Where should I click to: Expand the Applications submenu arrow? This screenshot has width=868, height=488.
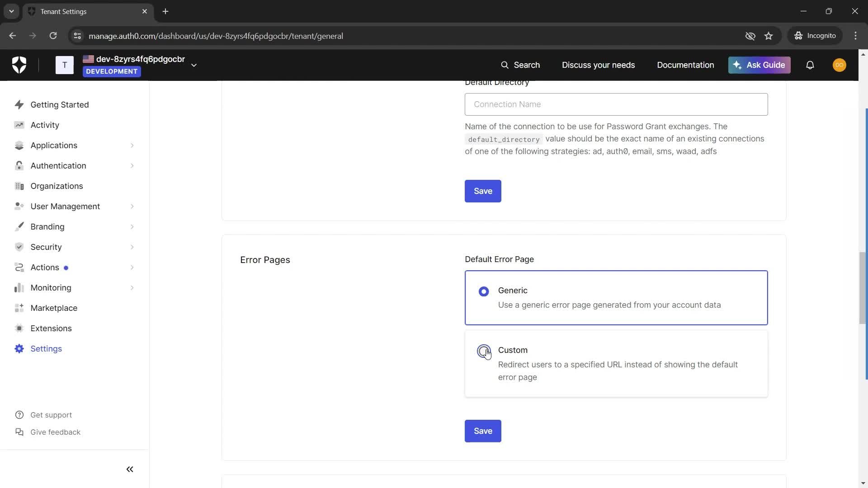[x=132, y=145]
